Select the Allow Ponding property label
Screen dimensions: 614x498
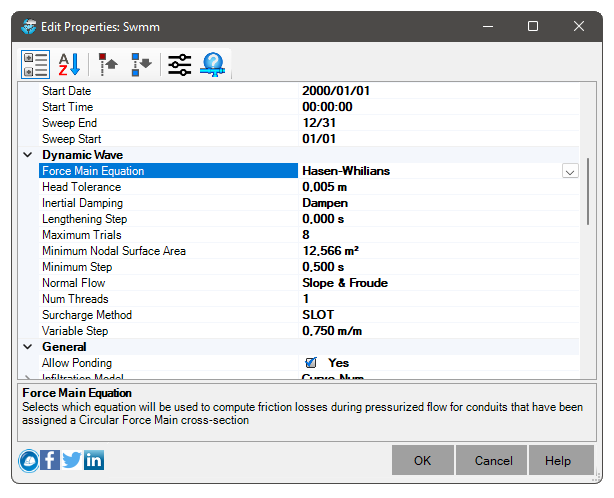77,363
